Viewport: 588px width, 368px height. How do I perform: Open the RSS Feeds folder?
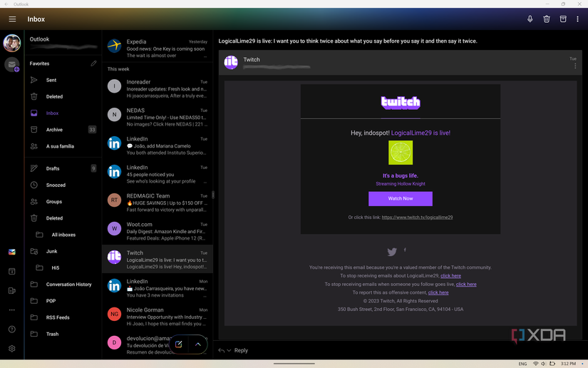click(x=63, y=317)
